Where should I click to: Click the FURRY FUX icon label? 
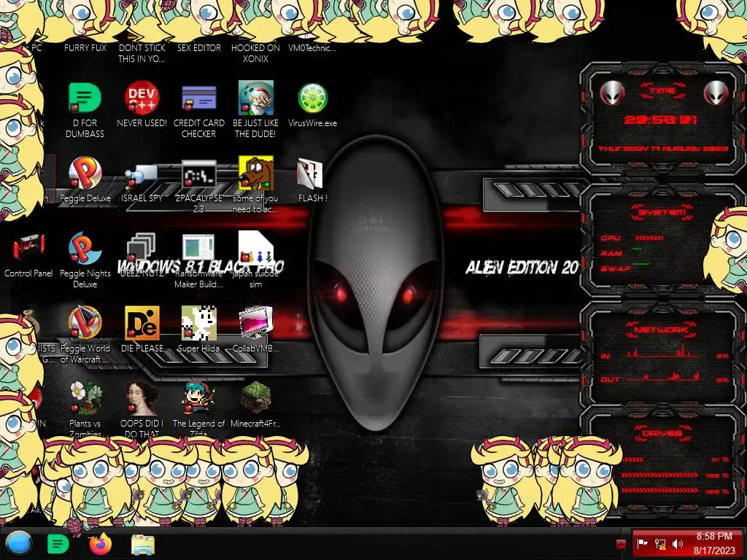coord(85,47)
